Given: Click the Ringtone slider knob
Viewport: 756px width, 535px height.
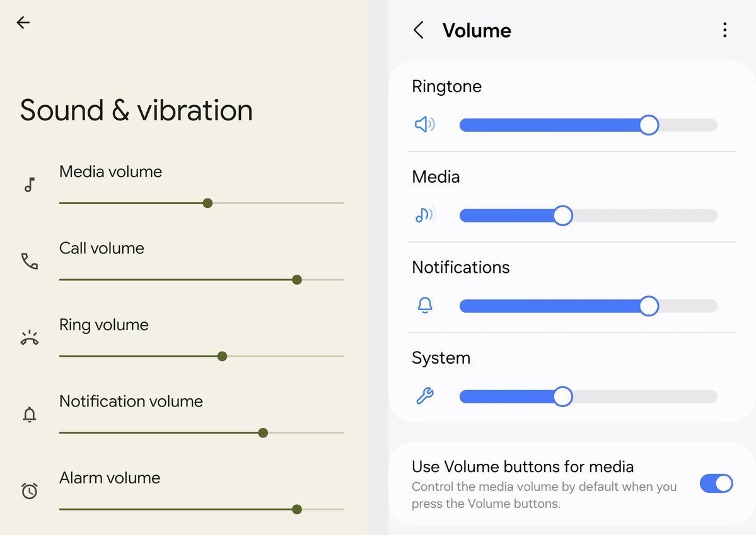Looking at the screenshot, I should pyautogui.click(x=649, y=125).
